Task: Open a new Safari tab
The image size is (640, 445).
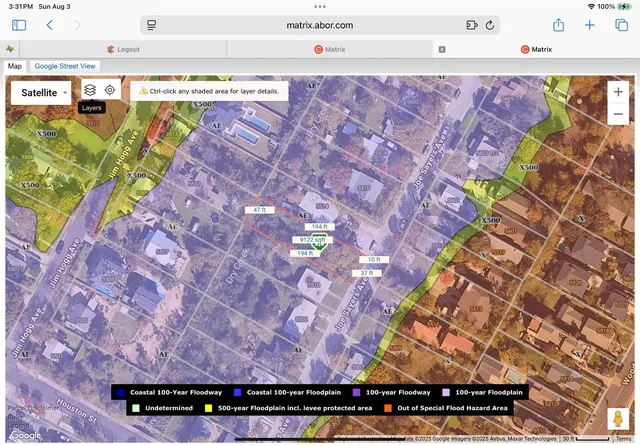Action: tap(590, 25)
